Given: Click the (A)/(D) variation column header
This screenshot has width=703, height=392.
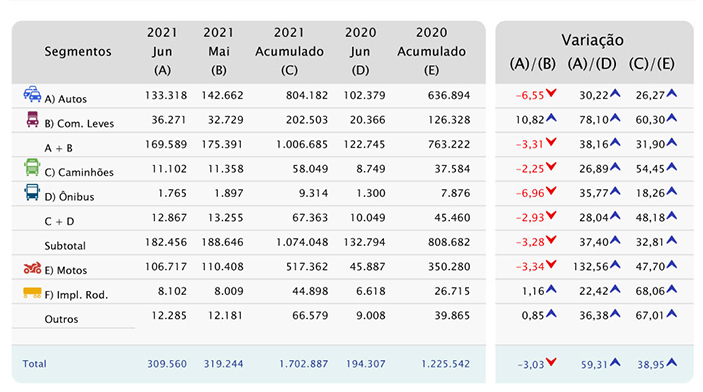Looking at the screenshot, I should tap(592, 64).
